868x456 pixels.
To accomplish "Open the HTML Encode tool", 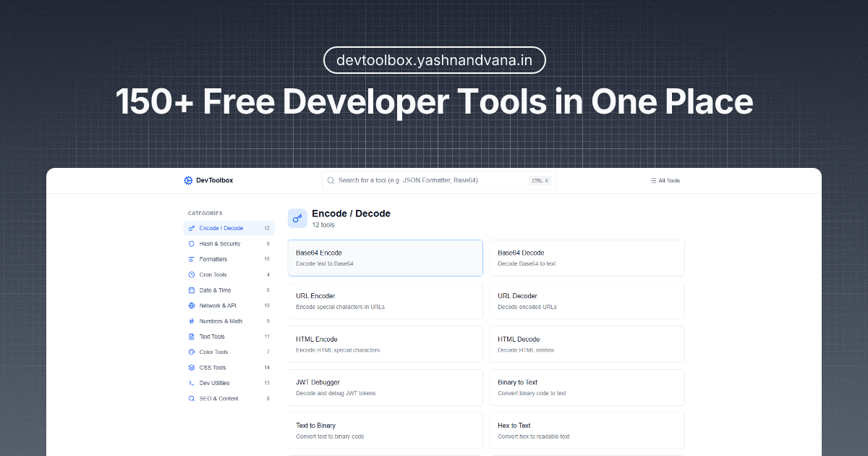I will click(385, 344).
